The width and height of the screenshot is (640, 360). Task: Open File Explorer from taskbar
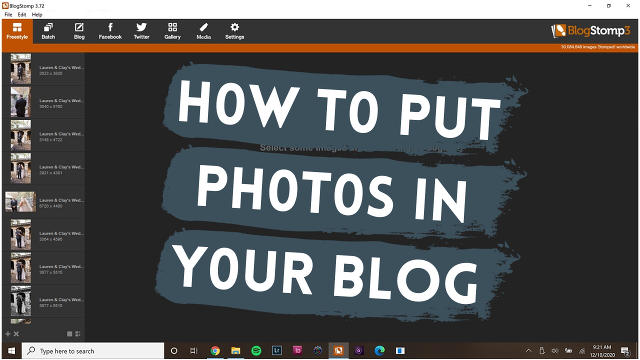coord(236,351)
